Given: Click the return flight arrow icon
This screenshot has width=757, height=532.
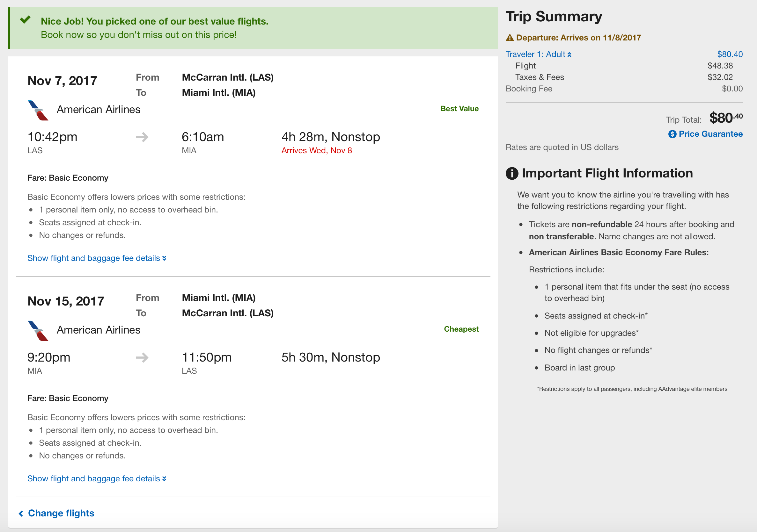Looking at the screenshot, I should (x=142, y=357).
